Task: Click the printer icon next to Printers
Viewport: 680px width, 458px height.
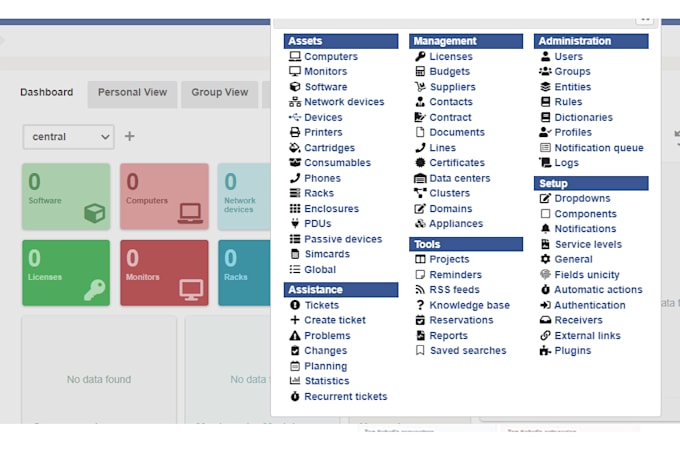Action: click(x=295, y=133)
